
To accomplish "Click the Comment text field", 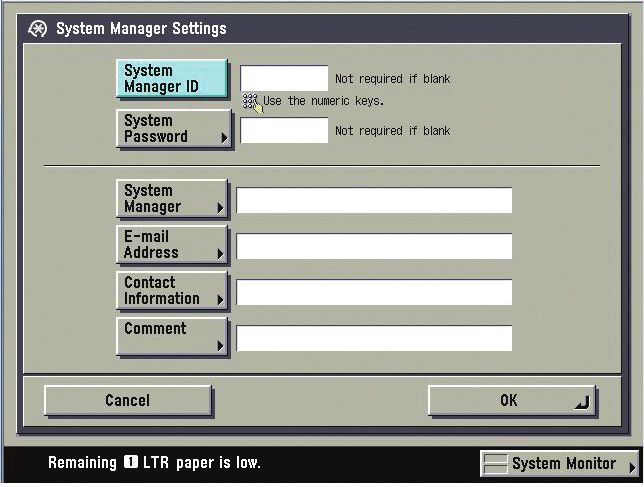I will [374, 338].
